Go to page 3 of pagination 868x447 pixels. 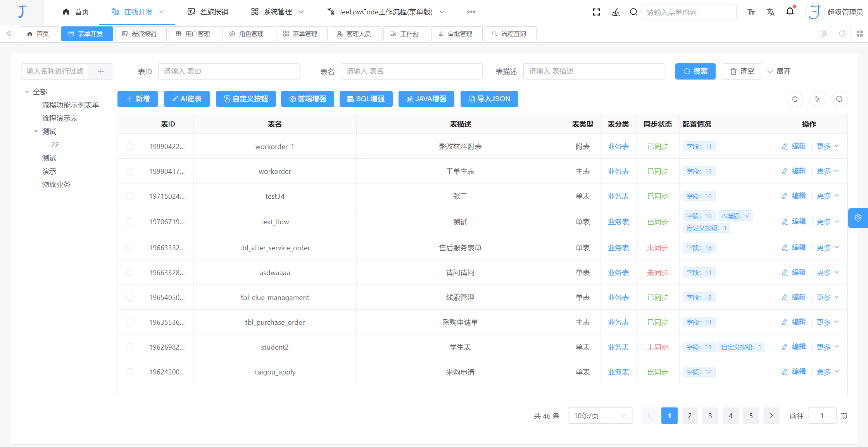(710, 416)
